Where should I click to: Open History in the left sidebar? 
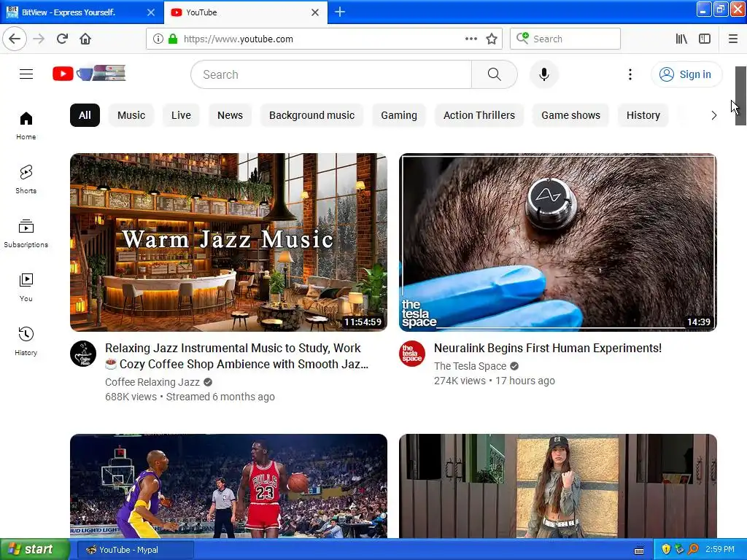pyautogui.click(x=26, y=341)
